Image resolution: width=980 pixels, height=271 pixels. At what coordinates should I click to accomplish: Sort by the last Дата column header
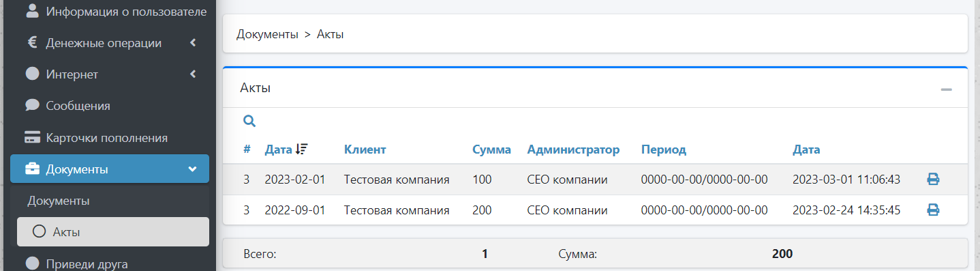806,149
